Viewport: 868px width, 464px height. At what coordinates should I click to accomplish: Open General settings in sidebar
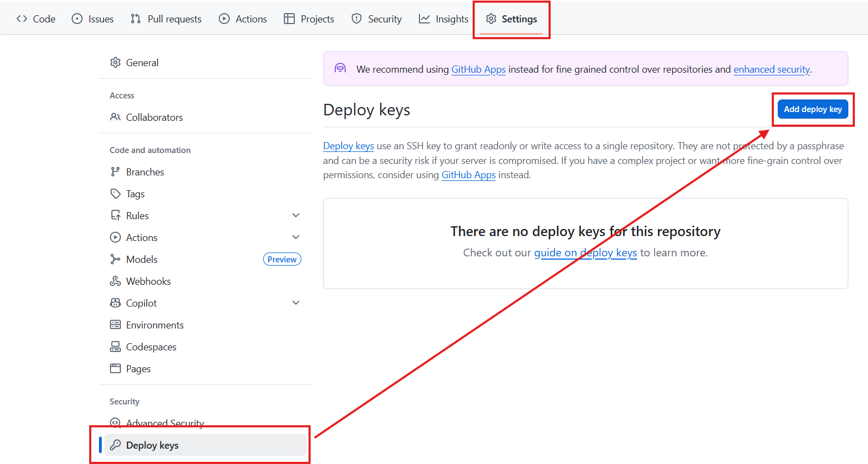pyautogui.click(x=206, y=62)
